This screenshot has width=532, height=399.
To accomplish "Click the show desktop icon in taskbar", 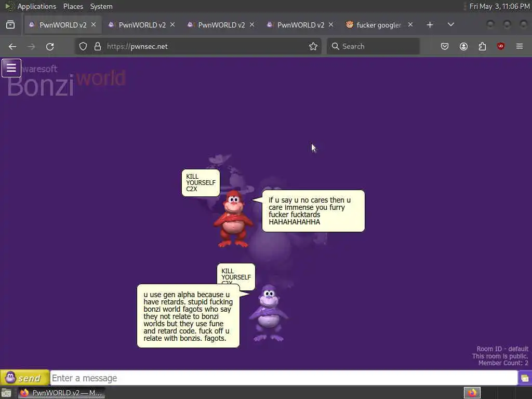I will pos(6,393).
